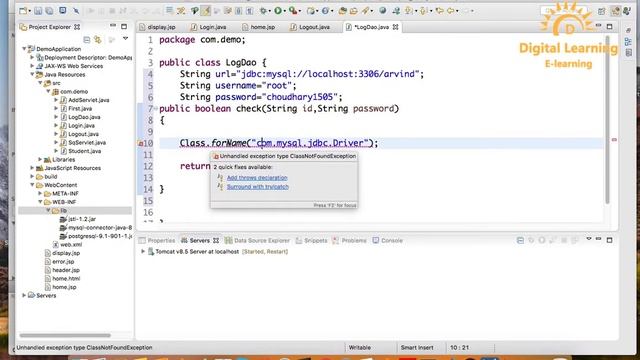Click the Save icon in toolbar
640x360 pixels.
click(38, 11)
